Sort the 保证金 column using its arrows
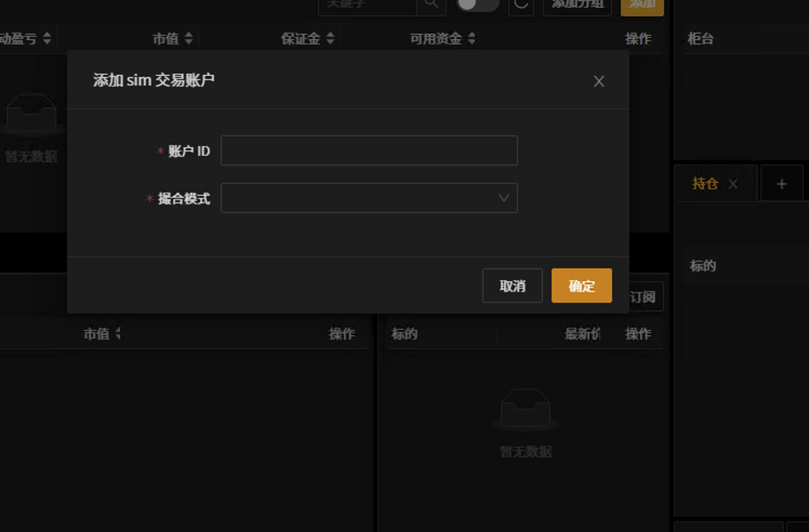The height and width of the screenshot is (532, 809). click(x=330, y=38)
